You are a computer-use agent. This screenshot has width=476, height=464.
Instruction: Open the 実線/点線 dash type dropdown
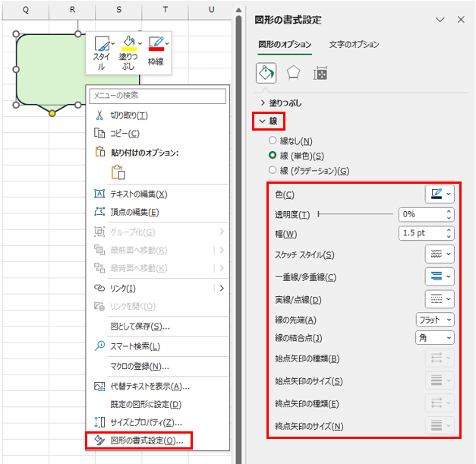point(440,299)
